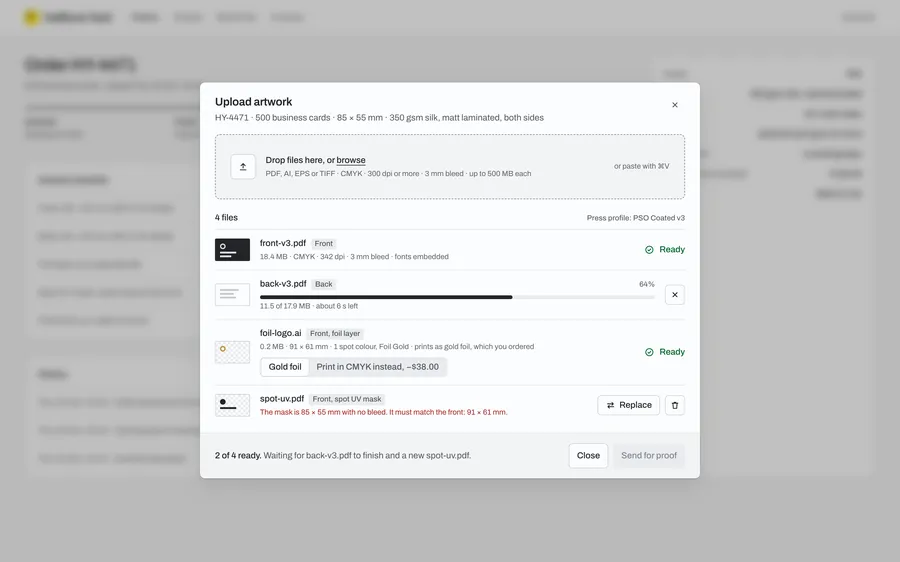Delete spot-uv.pdf with the trash icon

674,405
